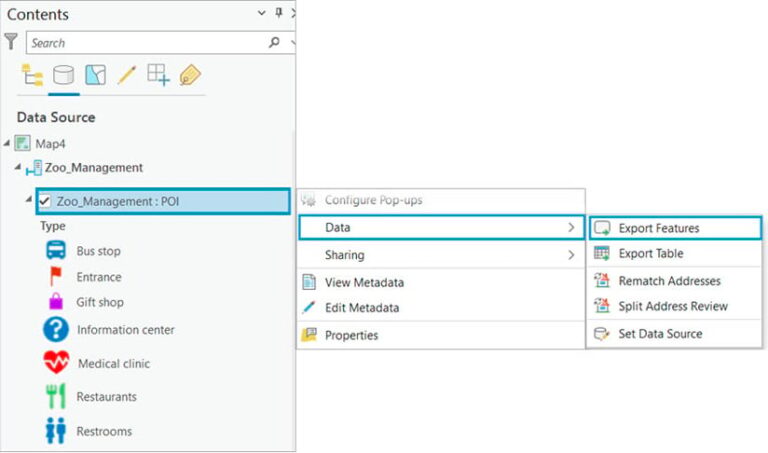The width and height of the screenshot is (768, 453).
Task: Expand the Data submenu arrow
Action: (x=571, y=228)
